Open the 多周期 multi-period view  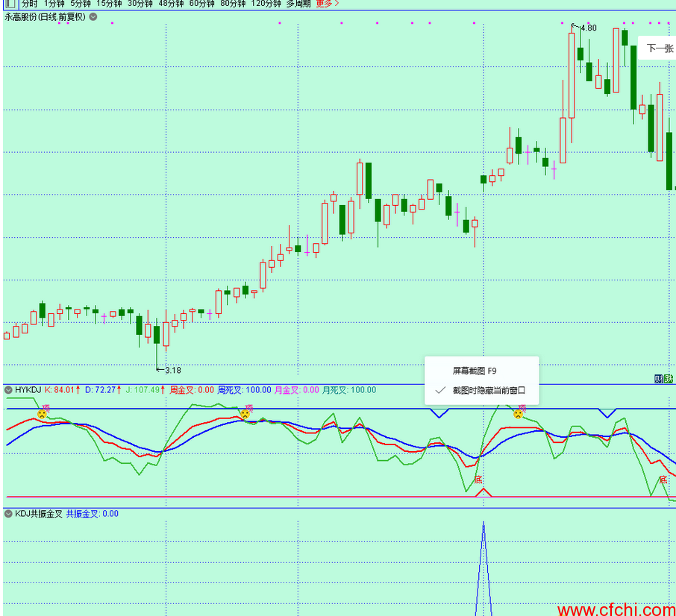click(x=298, y=4)
